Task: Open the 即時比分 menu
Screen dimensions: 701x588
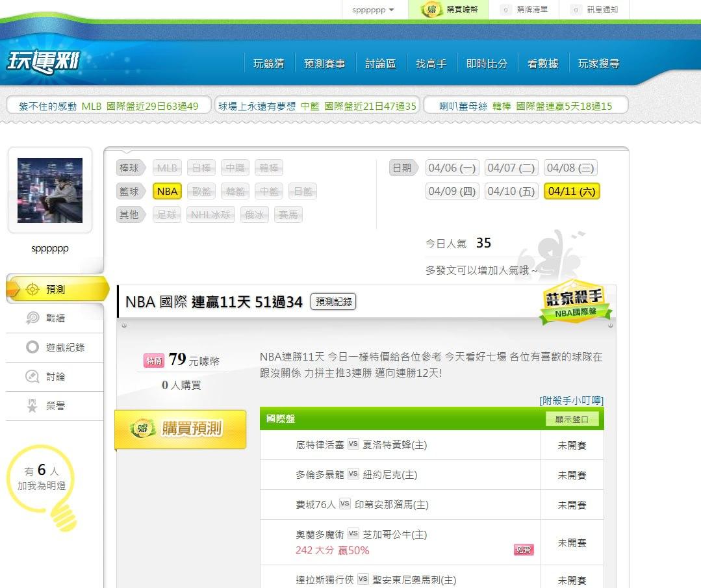Action: (x=487, y=64)
